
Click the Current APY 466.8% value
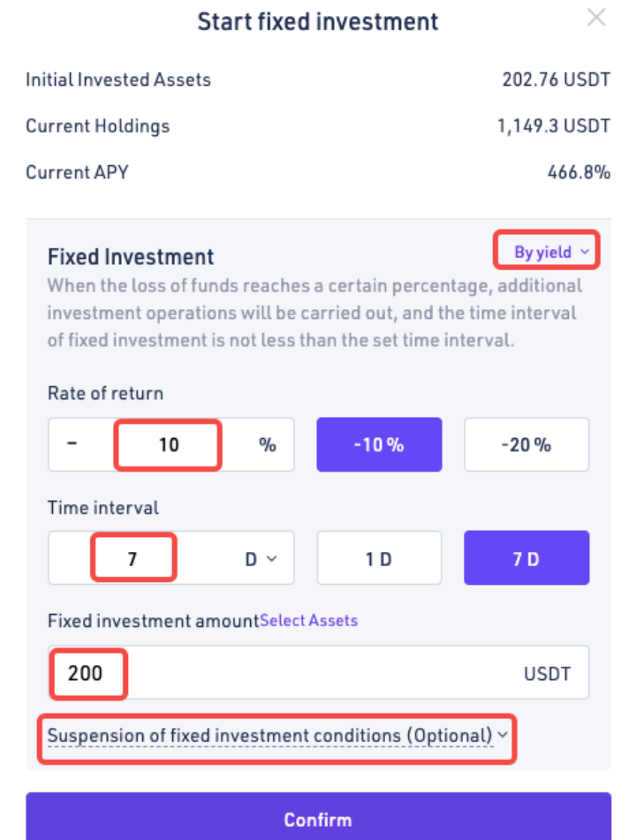click(579, 172)
